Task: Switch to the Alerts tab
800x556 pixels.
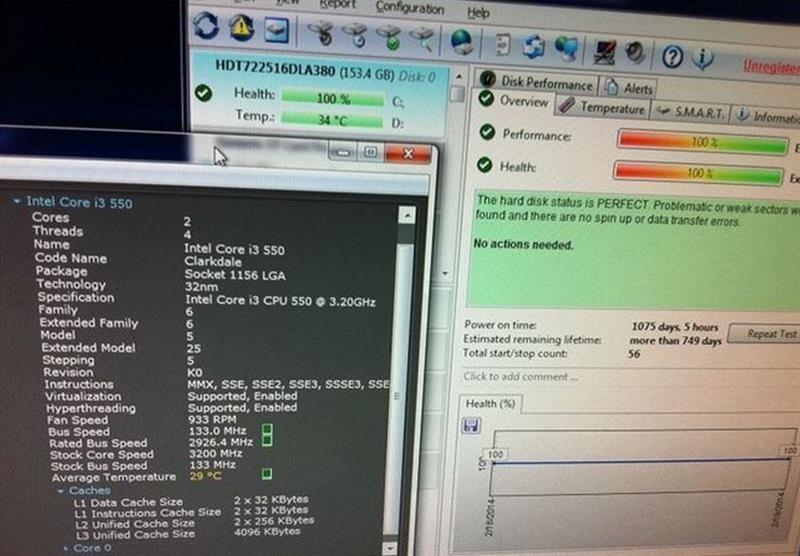Action: coord(629,88)
